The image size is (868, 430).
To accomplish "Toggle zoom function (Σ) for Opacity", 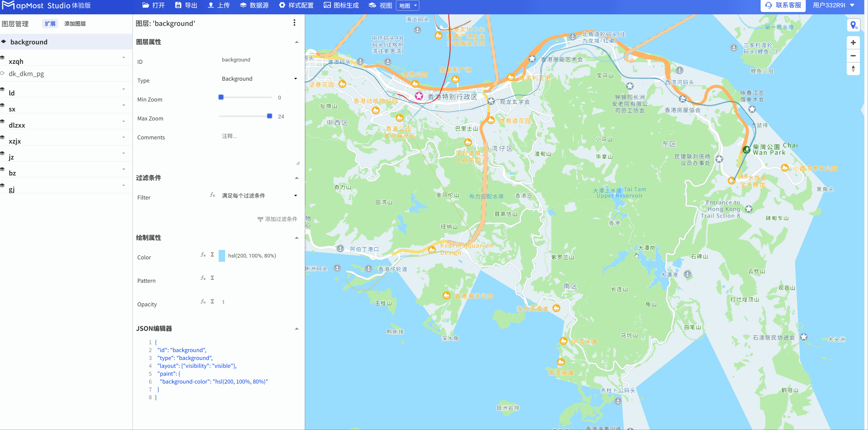I will [212, 302].
